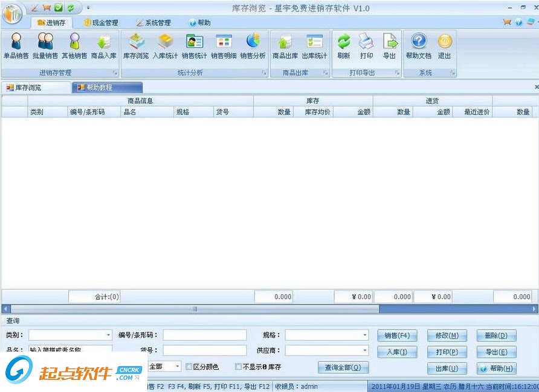
Task: Select the 帮助教程 document tab
Action: coord(107,88)
